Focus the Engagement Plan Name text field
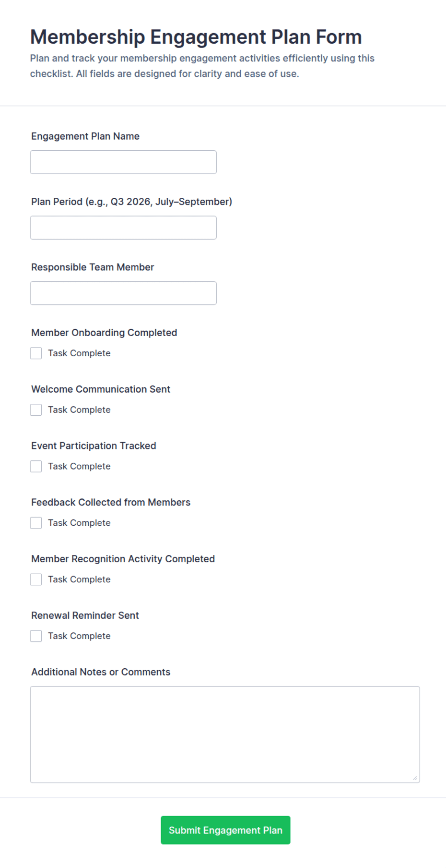This screenshot has width=446, height=868. point(123,162)
